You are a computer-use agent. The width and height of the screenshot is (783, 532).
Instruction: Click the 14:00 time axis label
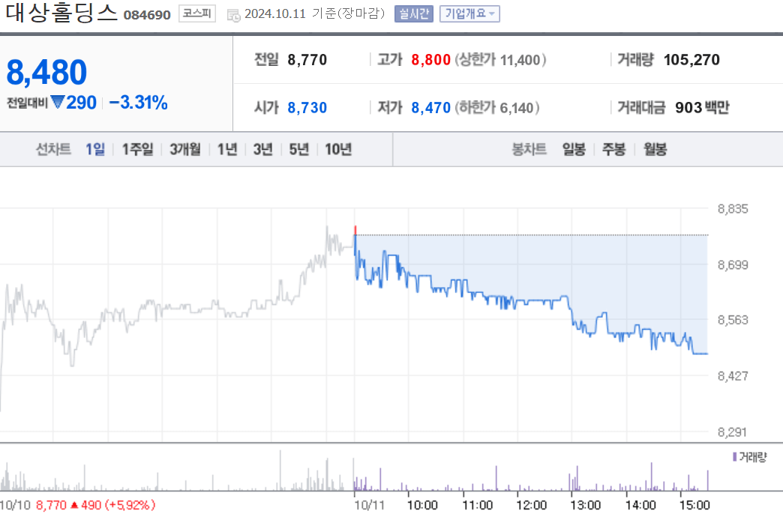click(640, 506)
